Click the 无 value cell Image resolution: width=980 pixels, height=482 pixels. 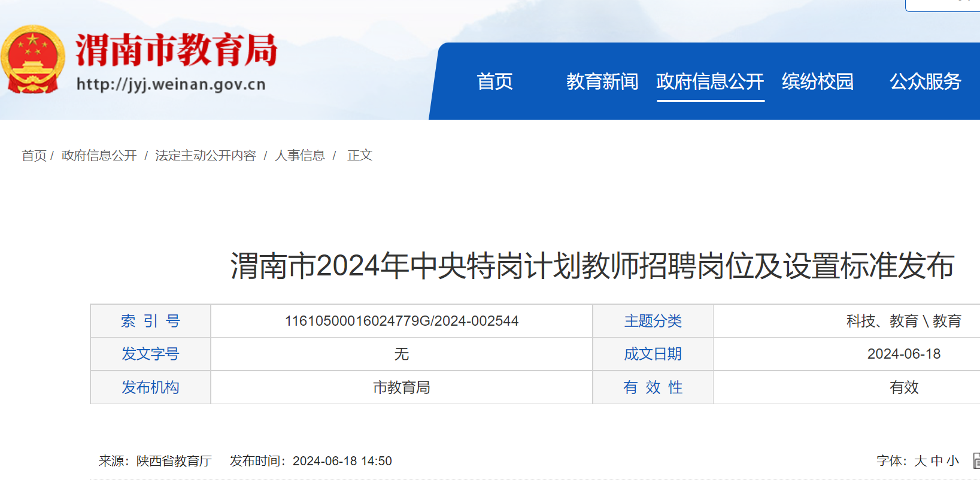coord(402,354)
